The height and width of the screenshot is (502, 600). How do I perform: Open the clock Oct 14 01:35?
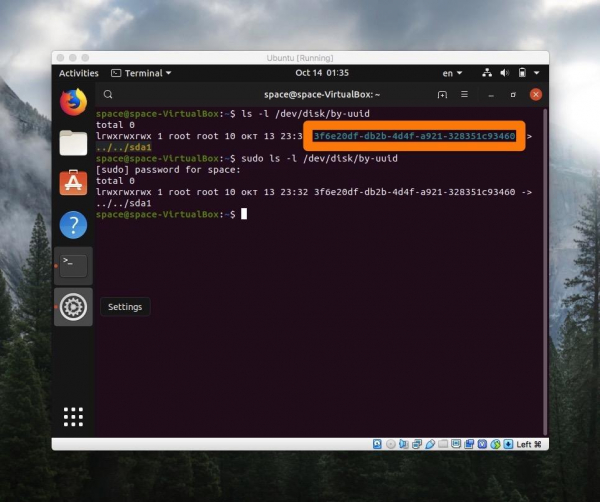[322, 73]
